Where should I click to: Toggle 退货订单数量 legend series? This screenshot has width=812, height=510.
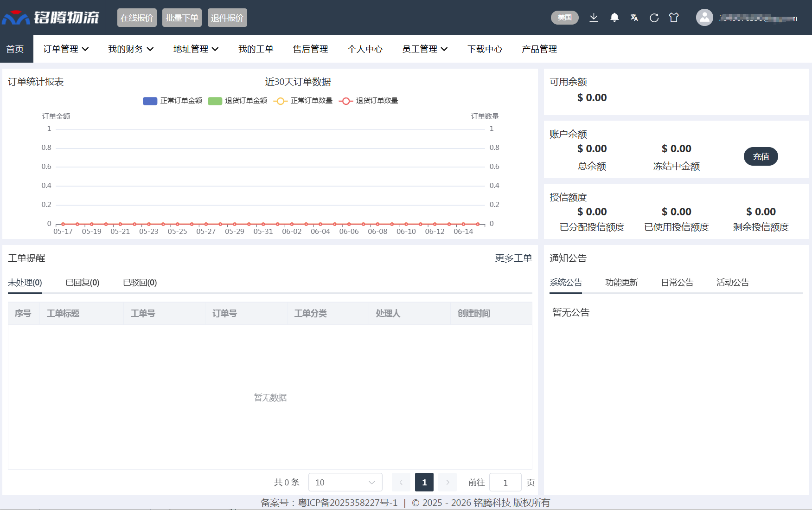coord(368,101)
